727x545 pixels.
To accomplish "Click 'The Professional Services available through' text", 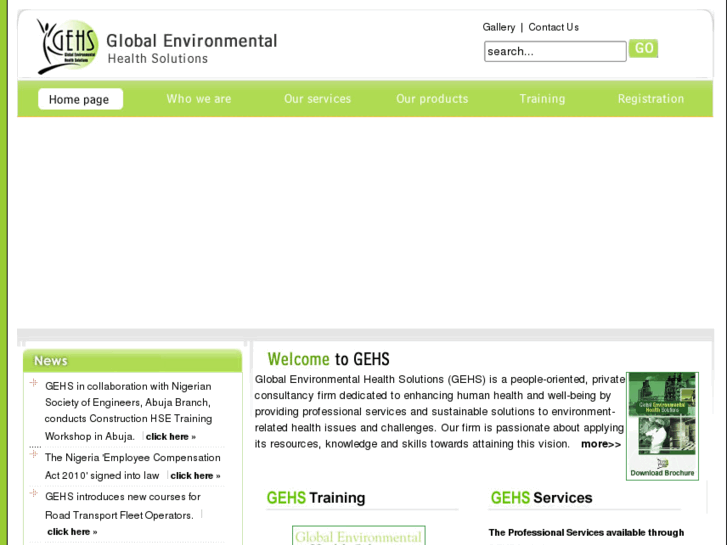I will (586, 532).
